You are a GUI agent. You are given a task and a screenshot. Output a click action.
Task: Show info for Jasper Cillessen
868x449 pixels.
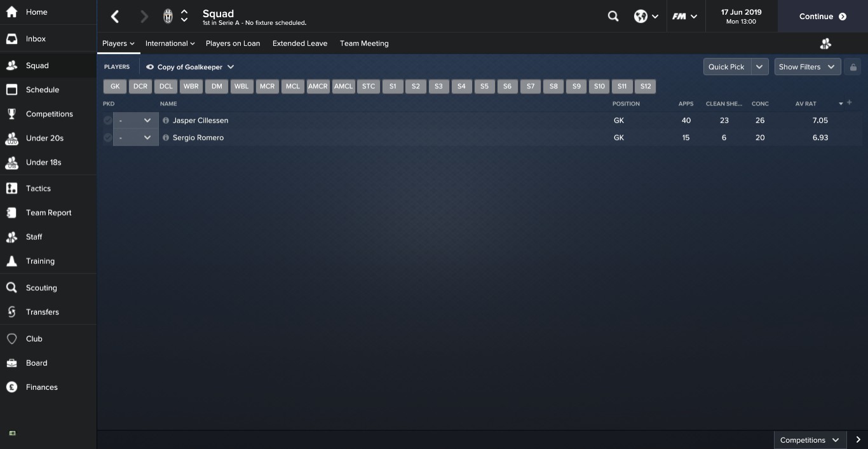click(x=166, y=120)
